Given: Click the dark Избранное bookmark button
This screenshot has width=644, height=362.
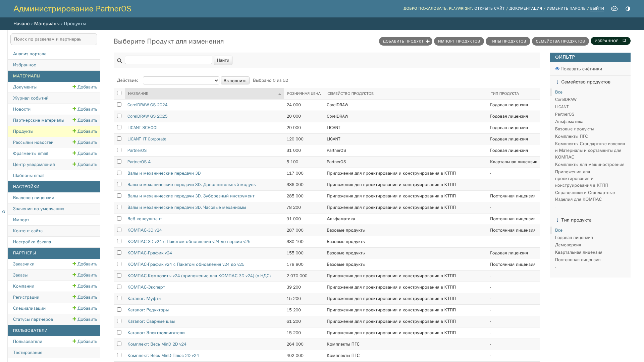Looking at the screenshot, I should 610,41.
